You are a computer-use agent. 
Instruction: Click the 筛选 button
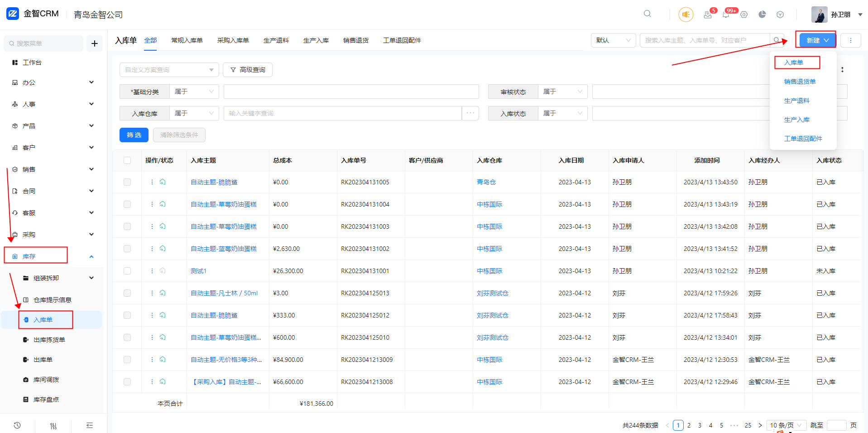(x=134, y=135)
